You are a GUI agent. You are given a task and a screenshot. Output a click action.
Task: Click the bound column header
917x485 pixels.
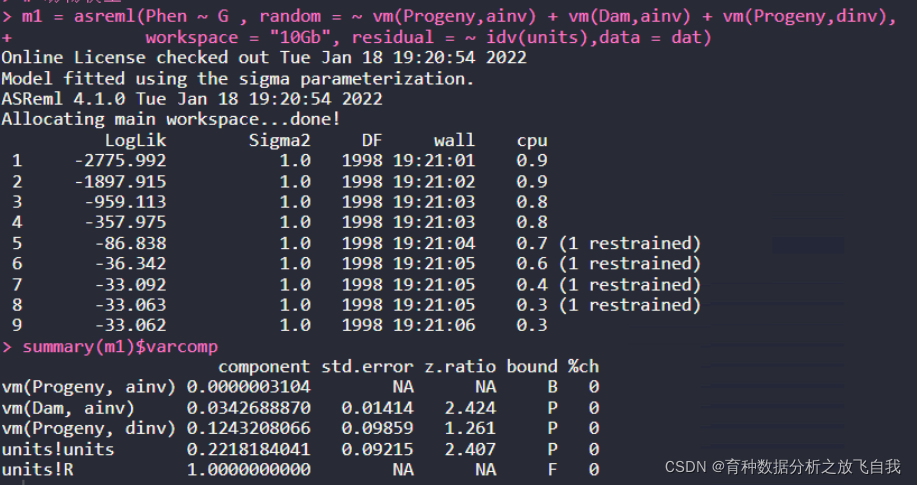(531, 367)
